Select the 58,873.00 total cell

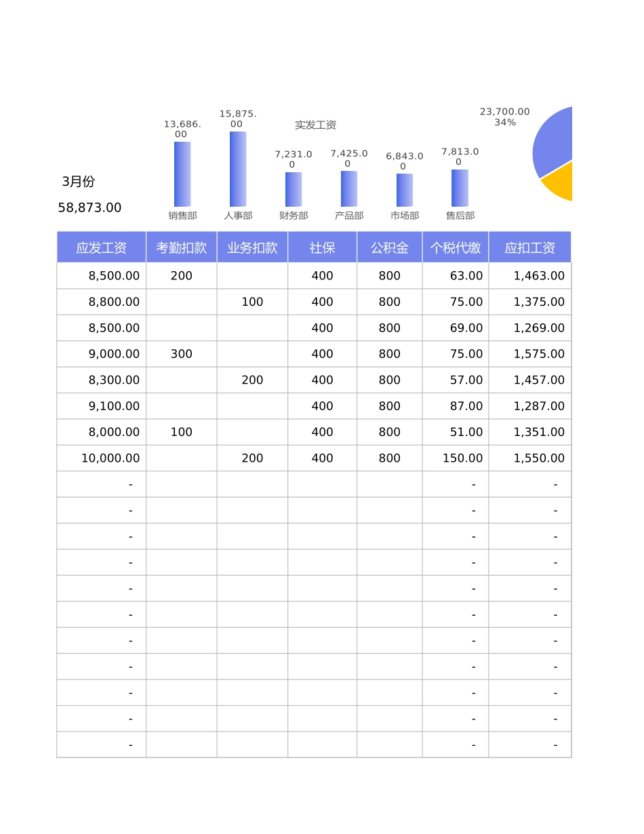pyautogui.click(x=89, y=207)
